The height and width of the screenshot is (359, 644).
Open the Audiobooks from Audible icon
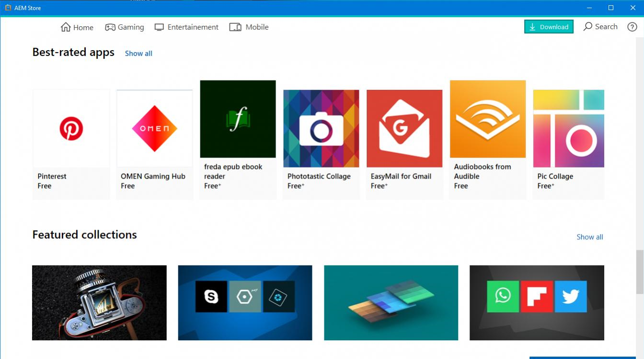[488, 119]
